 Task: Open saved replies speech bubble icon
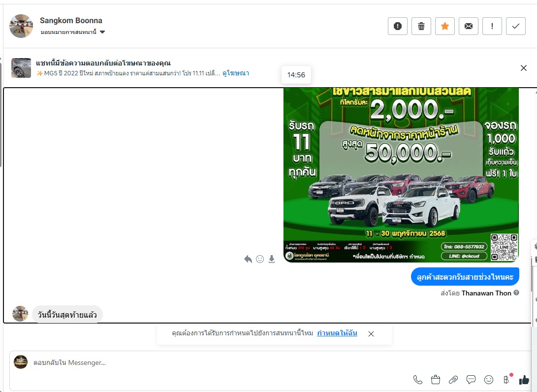click(x=471, y=380)
